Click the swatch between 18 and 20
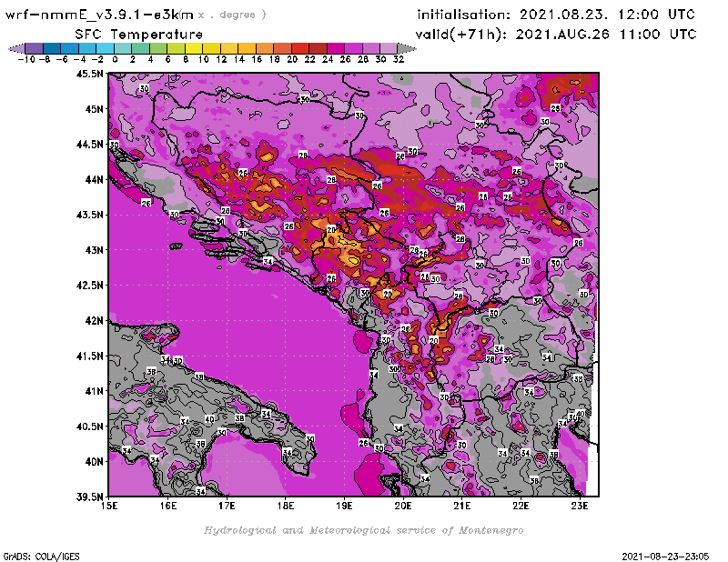This screenshot has height=562, width=728. (x=282, y=48)
